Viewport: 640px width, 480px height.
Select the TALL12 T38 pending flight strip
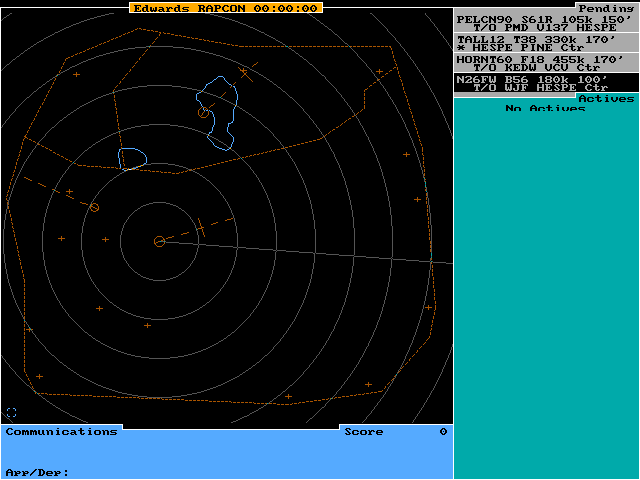[x=546, y=43]
